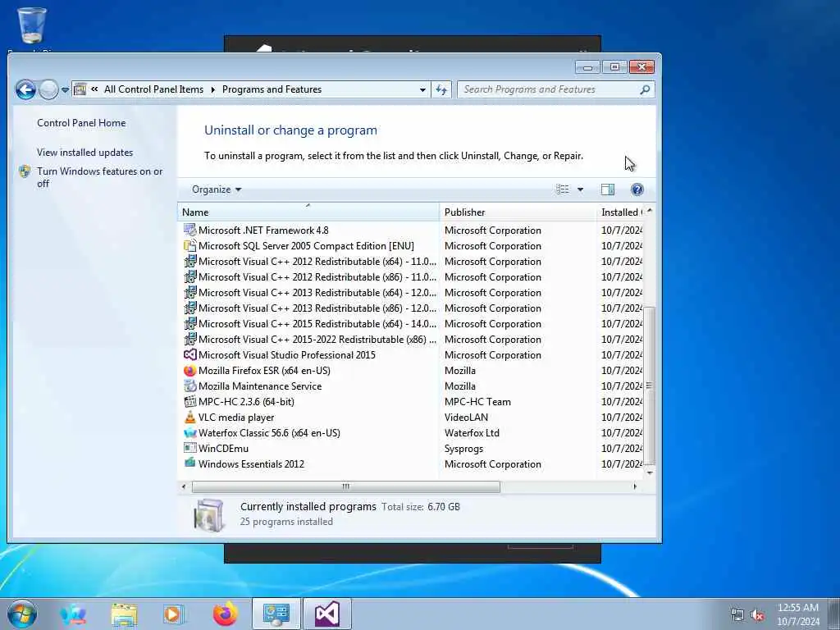Open the Windows Start orb
Image resolution: width=840 pixels, height=630 pixels.
click(22, 614)
